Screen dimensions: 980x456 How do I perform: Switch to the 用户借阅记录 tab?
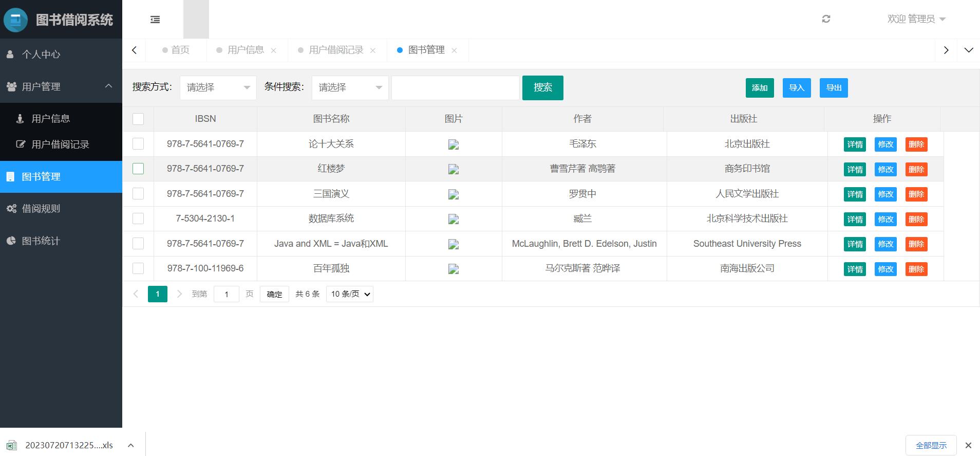coord(336,50)
